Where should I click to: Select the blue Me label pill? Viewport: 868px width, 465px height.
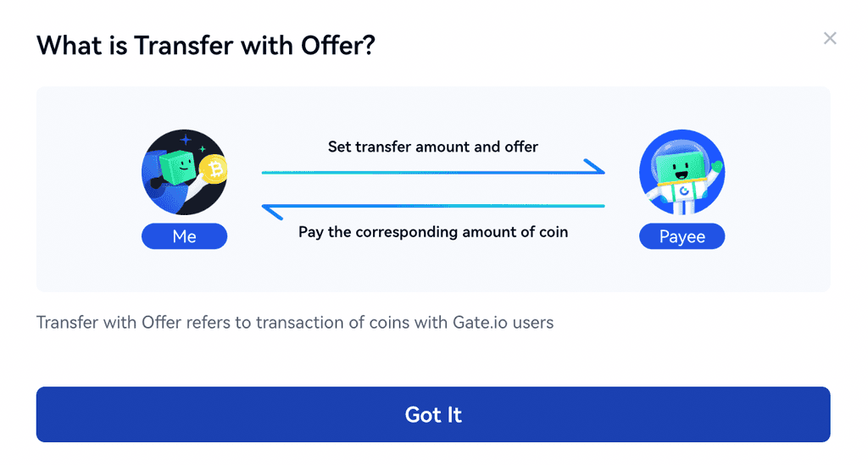(x=184, y=236)
